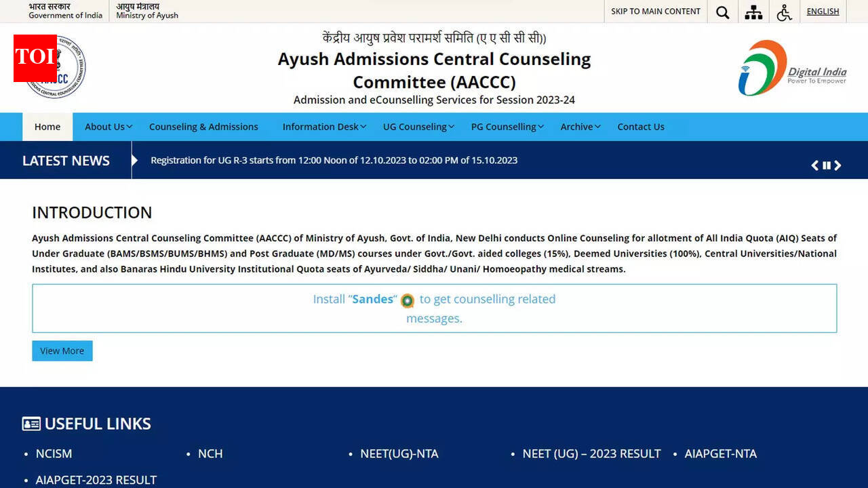This screenshot has width=868, height=488.
Task: Click the USEFUL LINKS card icon
Action: click(x=31, y=424)
